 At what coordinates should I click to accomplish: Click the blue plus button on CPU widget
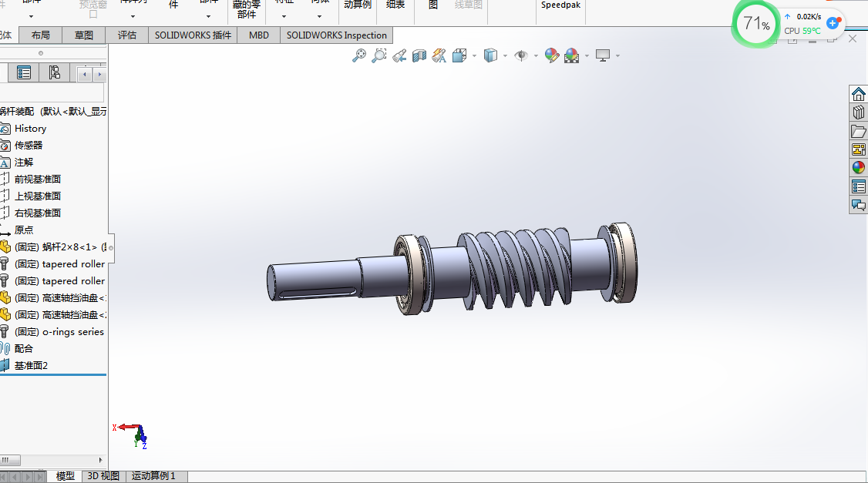tap(833, 23)
